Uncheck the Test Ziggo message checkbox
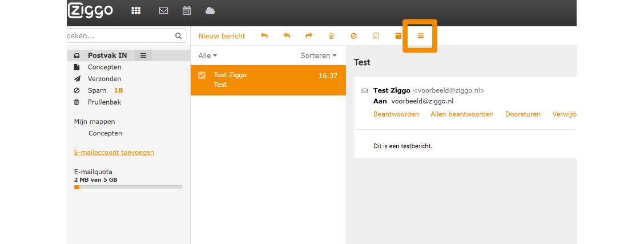This screenshot has height=244, width=644. tap(202, 75)
